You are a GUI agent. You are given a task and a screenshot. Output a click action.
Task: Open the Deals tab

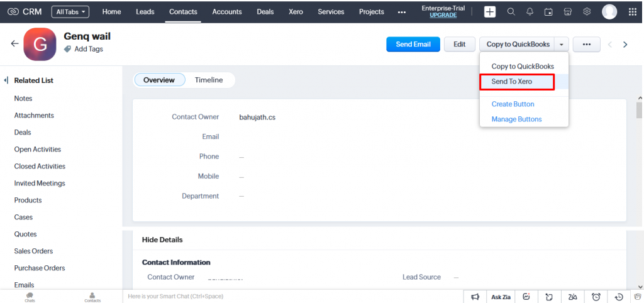click(x=265, y=12)
